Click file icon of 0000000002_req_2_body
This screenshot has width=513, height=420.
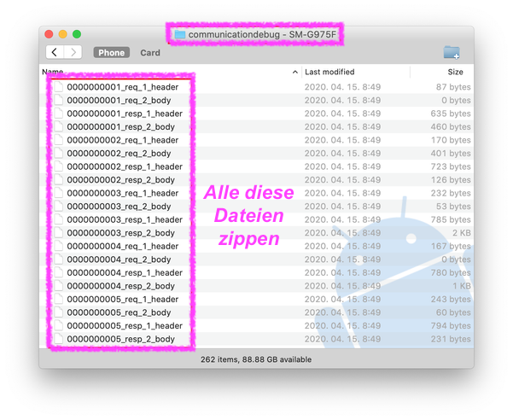click(x=59, y=153)
